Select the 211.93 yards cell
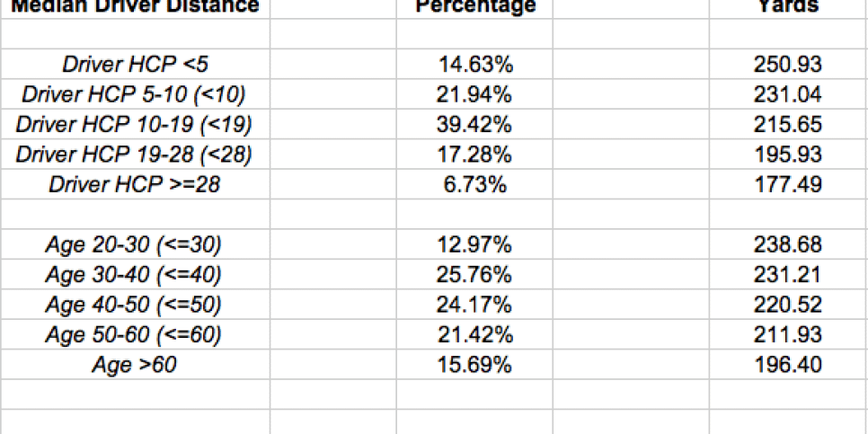The width and height of the screenshot is (868, 434). (x=788, y=335)
